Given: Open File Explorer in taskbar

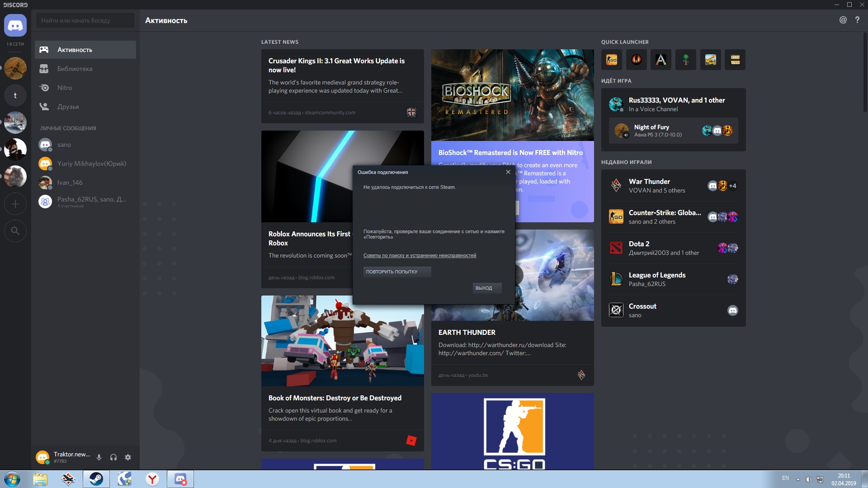Looking at the screenshot, I should (40, 479).
